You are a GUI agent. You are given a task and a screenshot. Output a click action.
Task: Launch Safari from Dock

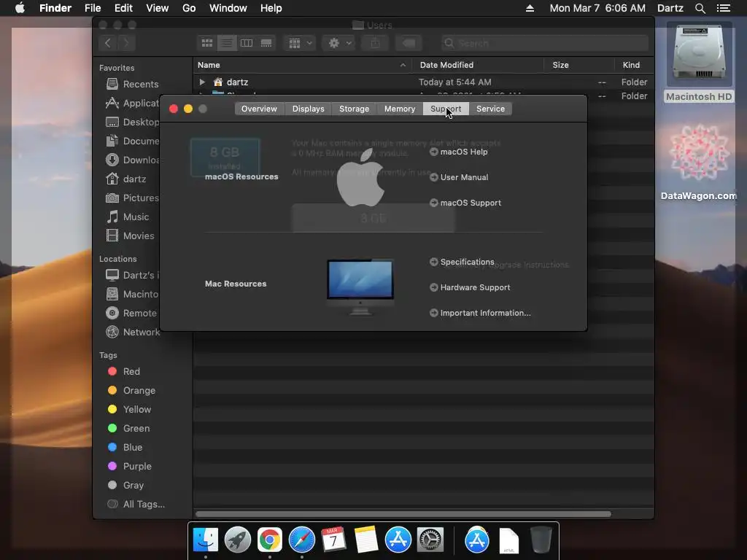(301, 540)
